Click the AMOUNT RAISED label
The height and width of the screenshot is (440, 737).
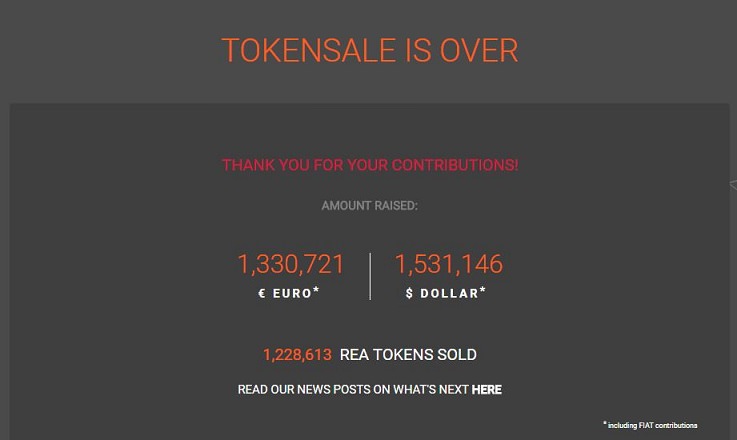(369, 206)
